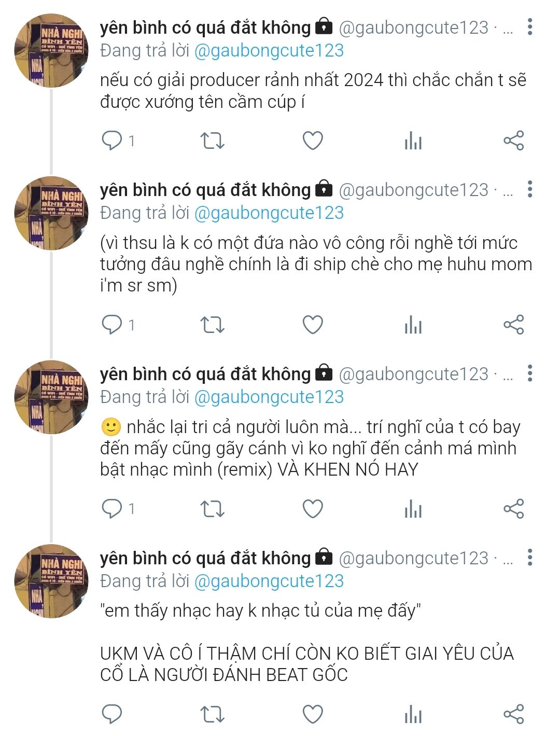Screen dimensions: 560x736
Task: Like the 'ship chè cho mẹ' tweet
Action: coord(313,325)
